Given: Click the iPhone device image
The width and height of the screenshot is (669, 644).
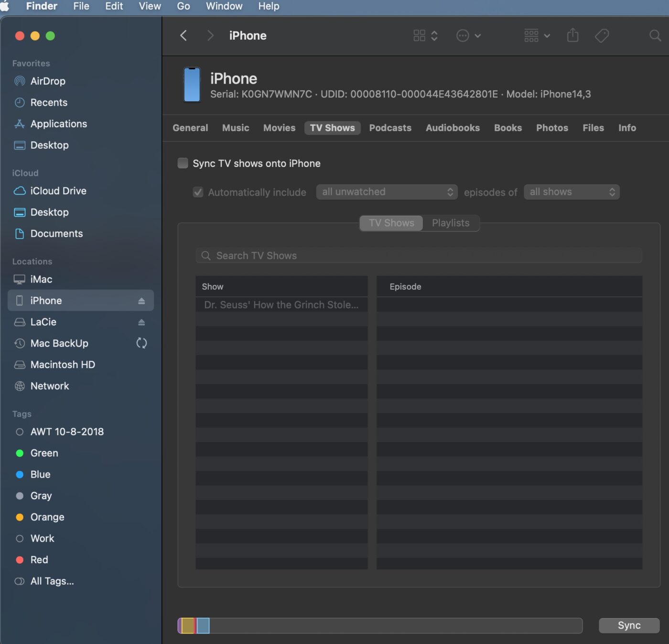Looking at the screenshot, I should 192,85.
